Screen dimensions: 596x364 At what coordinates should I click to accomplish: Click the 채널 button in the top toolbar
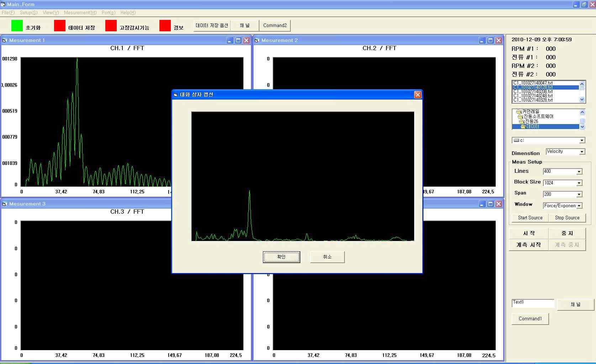[245, 26]
